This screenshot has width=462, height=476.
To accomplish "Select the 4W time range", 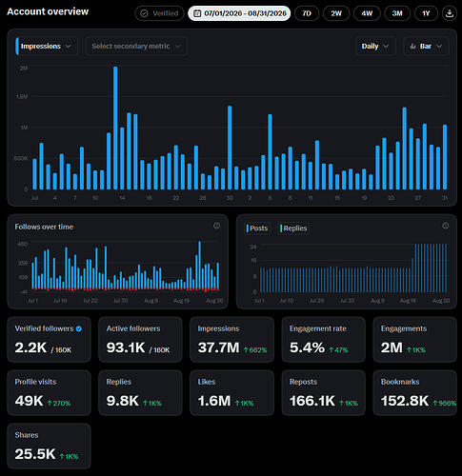I will pos(367,13).
